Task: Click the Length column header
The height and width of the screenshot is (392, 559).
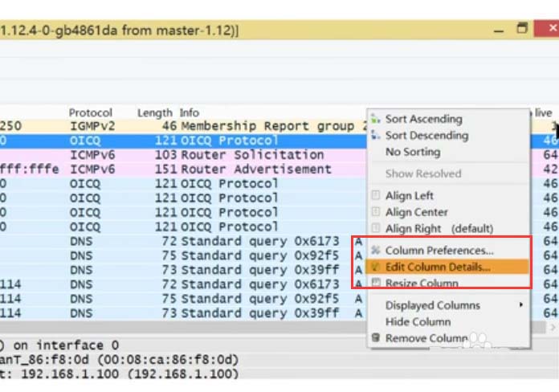Action: tap(154, 113)
